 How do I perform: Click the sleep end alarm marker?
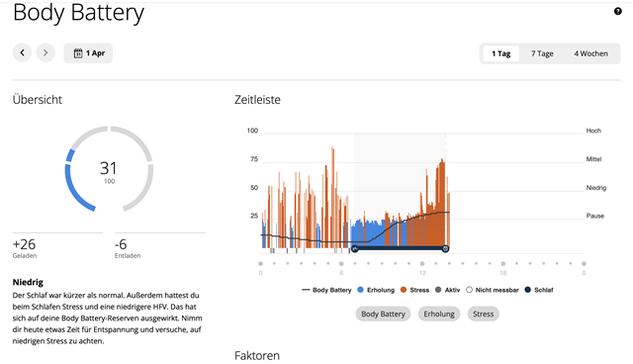[x=445, y=248]
